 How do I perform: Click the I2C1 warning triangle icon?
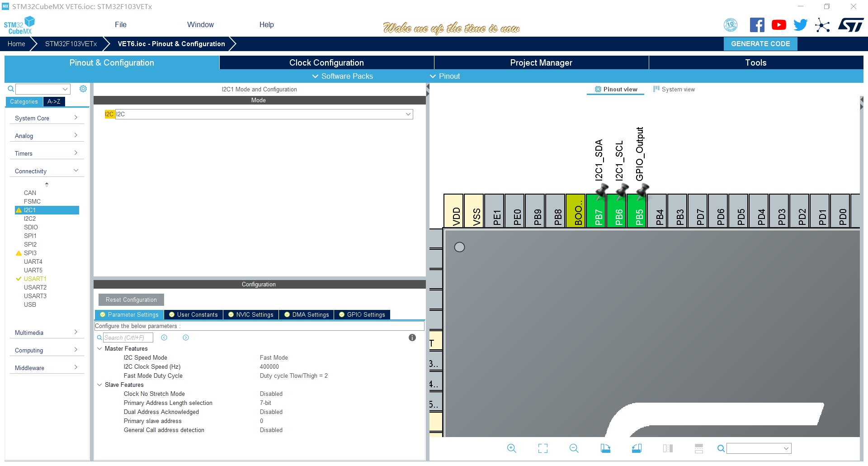coord(19,210)
